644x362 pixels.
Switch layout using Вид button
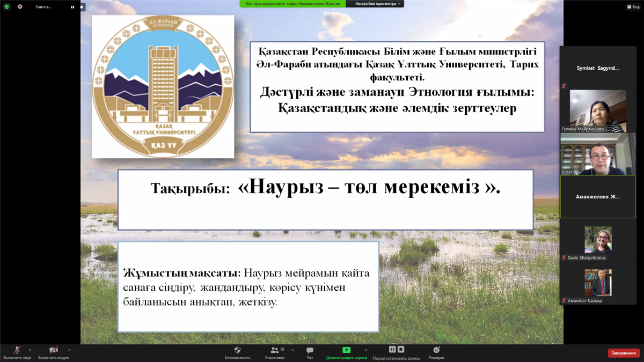click(x=633, y=6)
